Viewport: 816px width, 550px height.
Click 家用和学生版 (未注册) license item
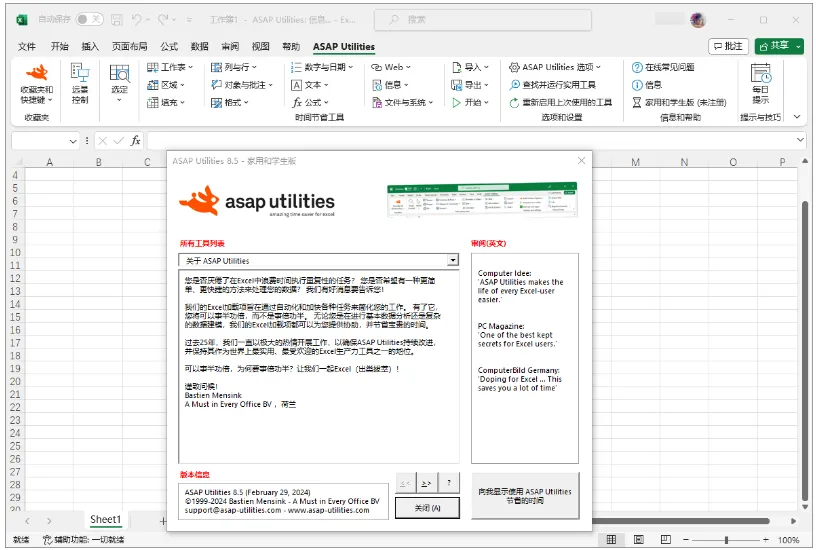(679, 103)
